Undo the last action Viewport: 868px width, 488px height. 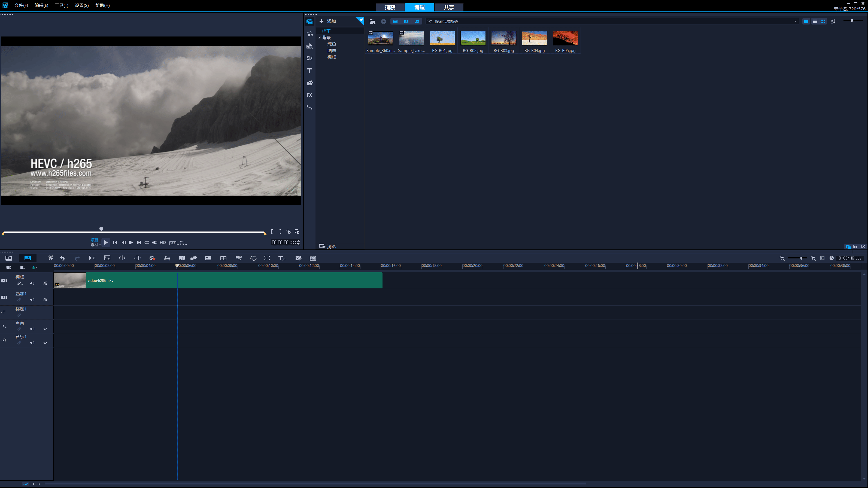click(62, 258)
